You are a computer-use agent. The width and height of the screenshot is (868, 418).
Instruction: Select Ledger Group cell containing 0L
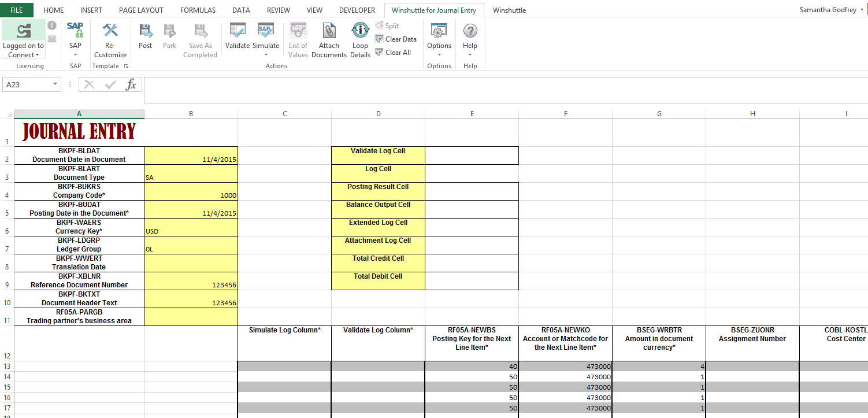(191, 245)
